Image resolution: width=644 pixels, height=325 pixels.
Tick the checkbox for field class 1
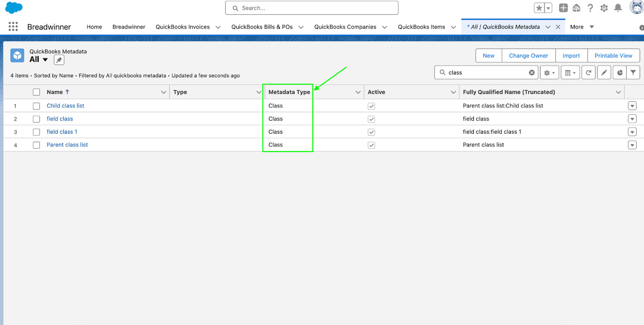pyautogui.click(x=36, y=132)
